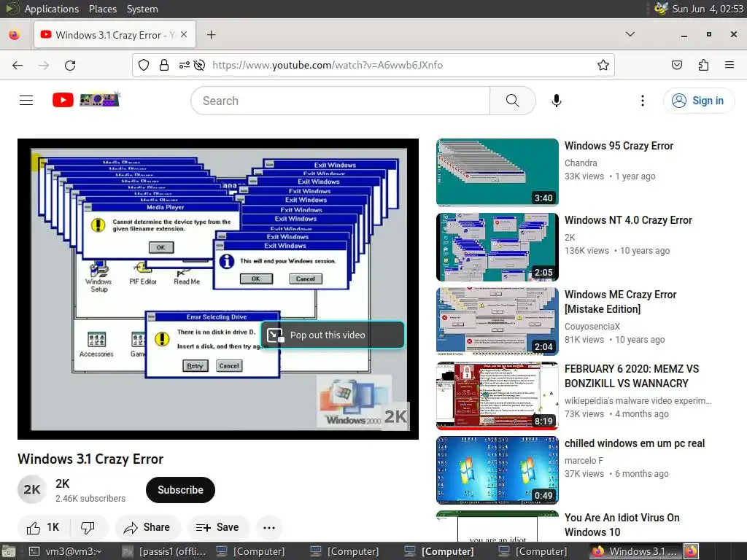Click the clock showing Sun Jun 4
747x560 pixels.
click(708, 9)
